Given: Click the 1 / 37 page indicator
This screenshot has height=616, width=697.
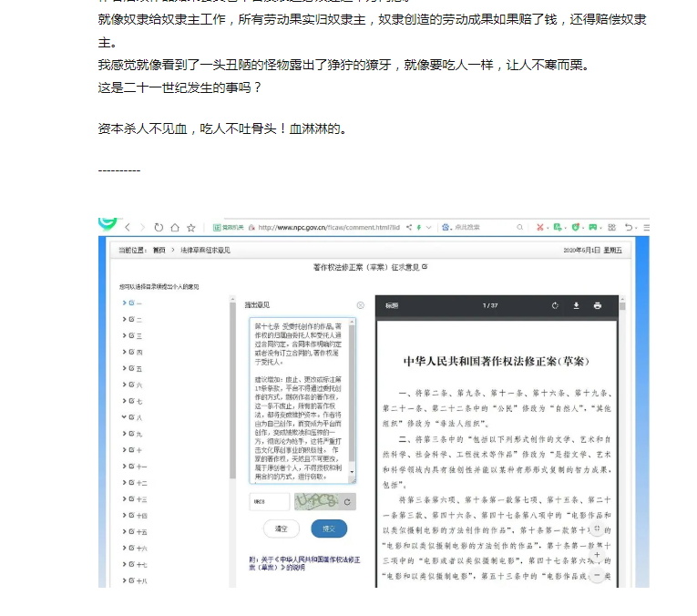Looking at the screenshot, I should (x=490, y=305).
